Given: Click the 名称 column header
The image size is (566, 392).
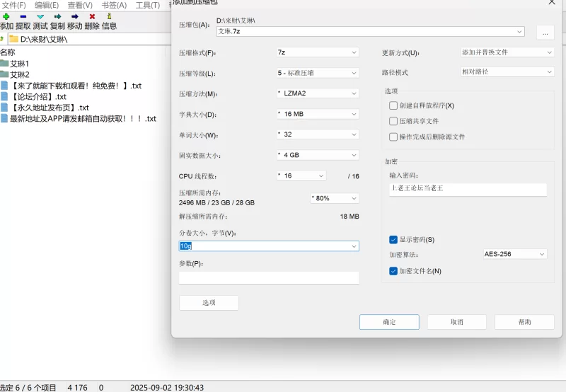Looking at the screenshot, I should [x=8, y=52].
